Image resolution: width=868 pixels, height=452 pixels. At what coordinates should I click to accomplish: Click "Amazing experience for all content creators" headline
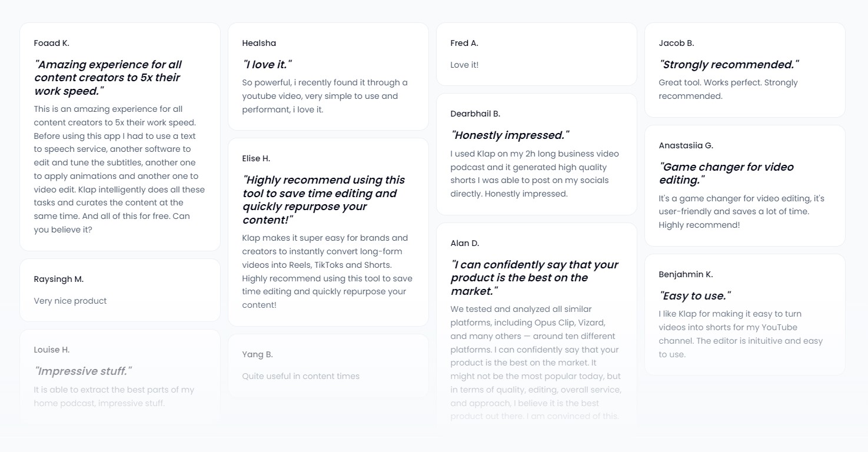tap(108, 78)
